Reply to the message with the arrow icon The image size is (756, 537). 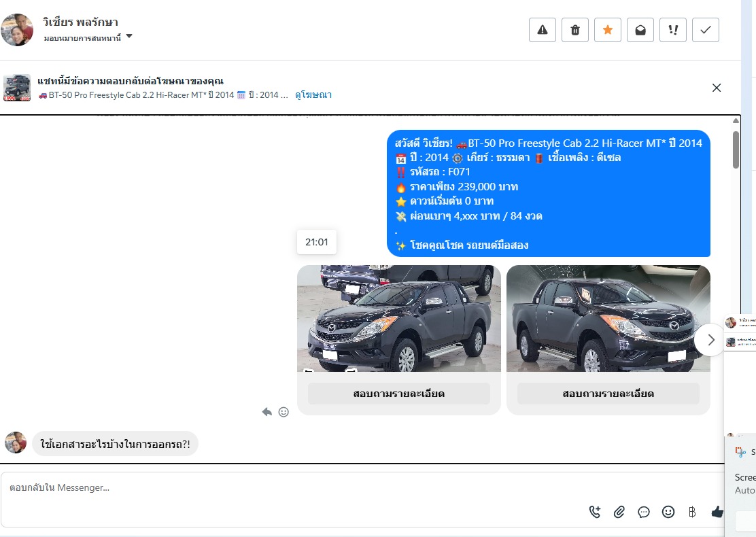(x=267, y=412)
